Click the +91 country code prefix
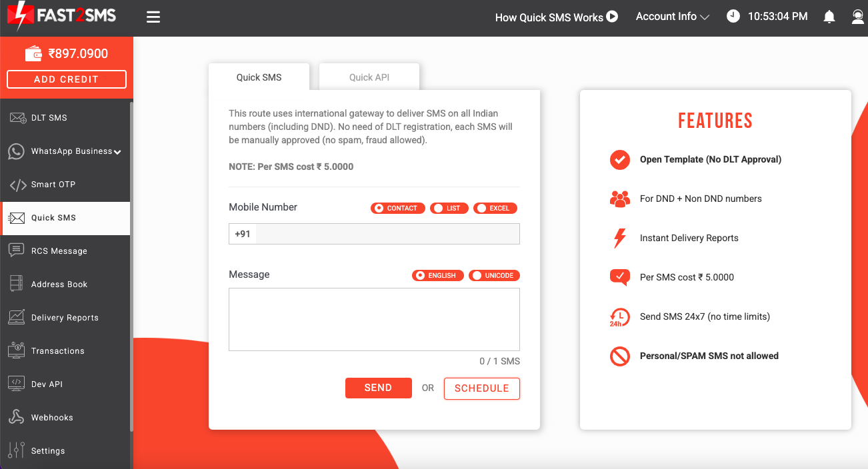The image size is (868, 469). tap(243, 234)
